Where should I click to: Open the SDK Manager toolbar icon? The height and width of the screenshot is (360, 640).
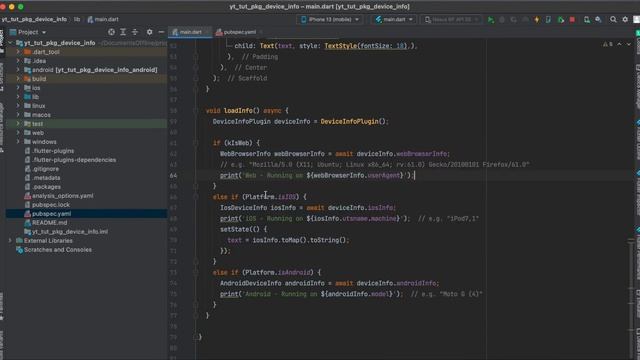[x=598, y=20]
